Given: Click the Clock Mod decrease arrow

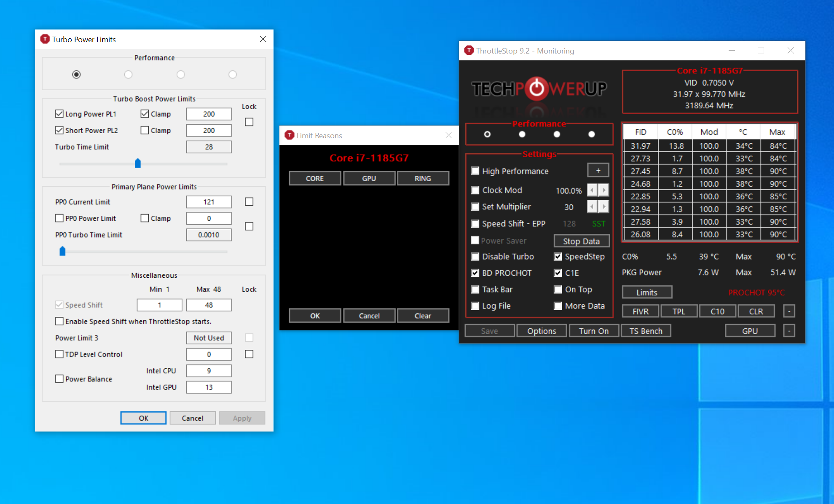Looking at the screenshot, I should pyautogui.click(x=592, y=190).
